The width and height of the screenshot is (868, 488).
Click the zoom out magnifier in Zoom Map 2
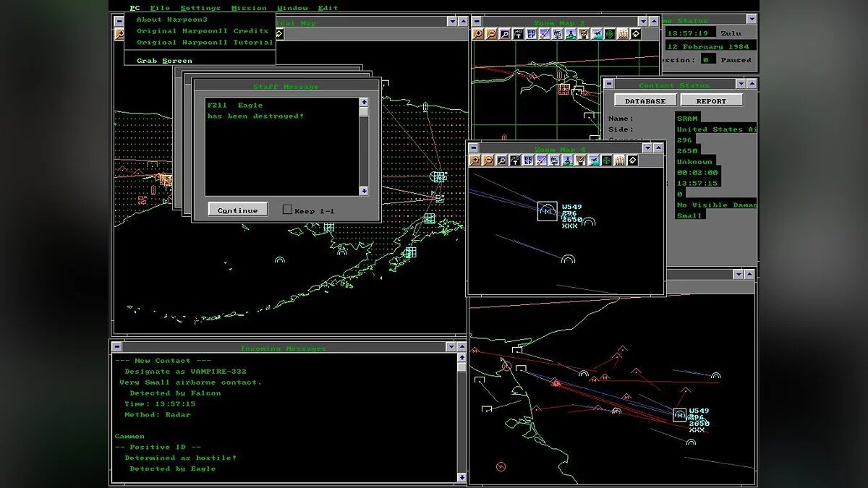[x=491, y=34]
